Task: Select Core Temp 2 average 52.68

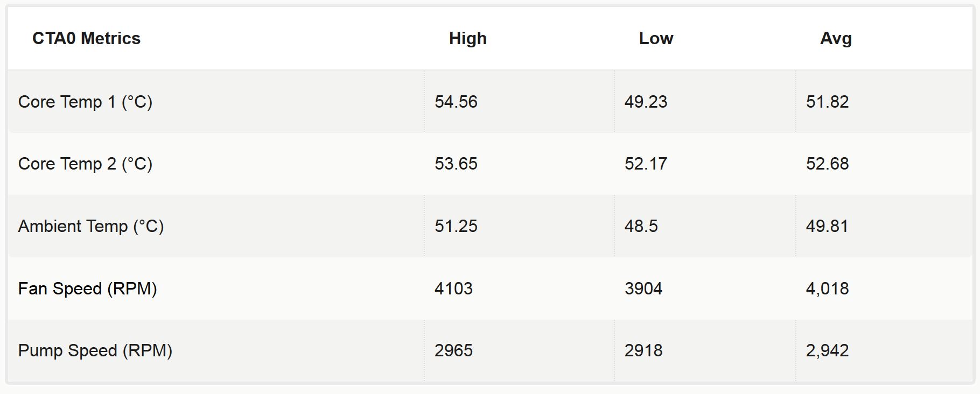Action: (x=827, y=164)
